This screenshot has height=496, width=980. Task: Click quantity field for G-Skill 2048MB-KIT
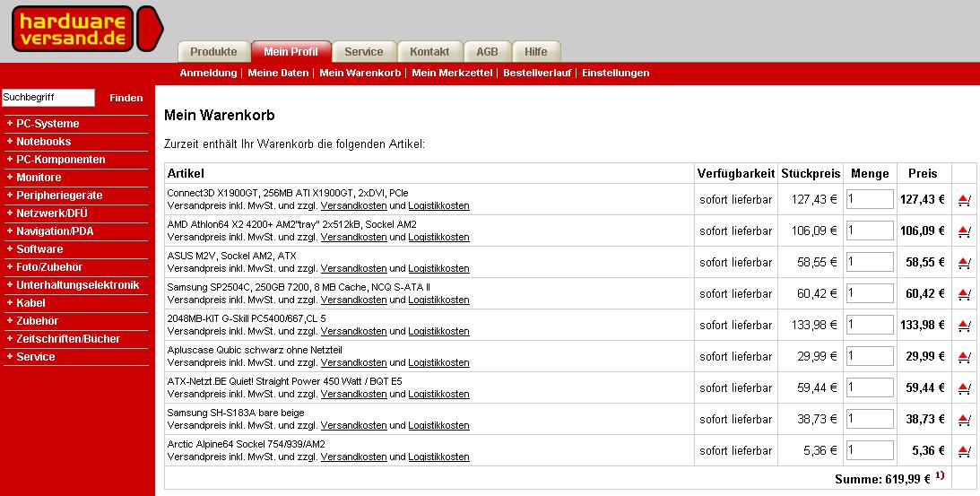pyautogui.click(x=870, y=325)
